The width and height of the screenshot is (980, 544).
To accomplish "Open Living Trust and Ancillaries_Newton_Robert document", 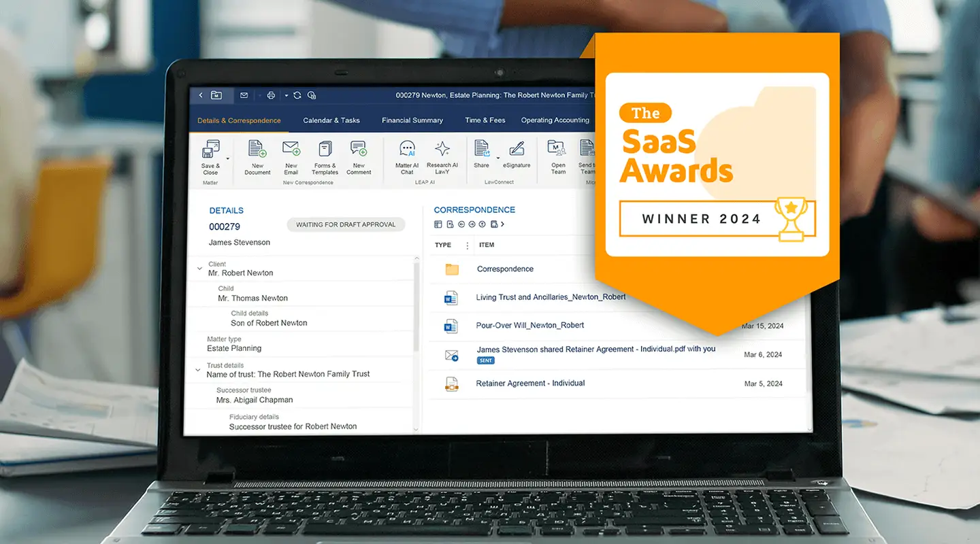I will 551,297.
